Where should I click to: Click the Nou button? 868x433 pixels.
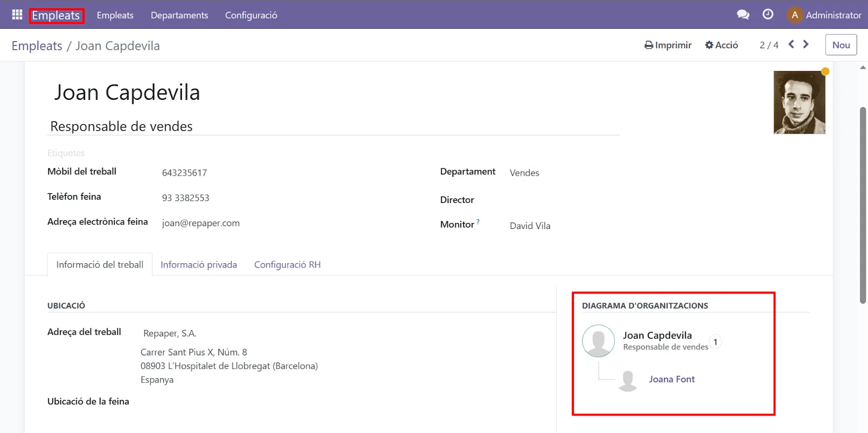tap(840, 45)
